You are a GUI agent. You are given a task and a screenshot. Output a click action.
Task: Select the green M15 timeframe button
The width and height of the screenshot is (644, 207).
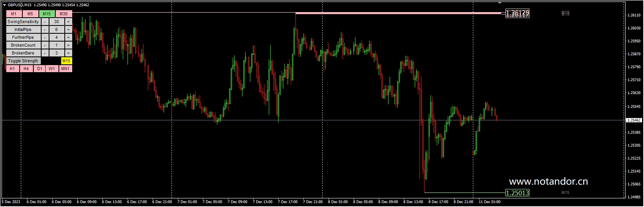tap(47, 14)
